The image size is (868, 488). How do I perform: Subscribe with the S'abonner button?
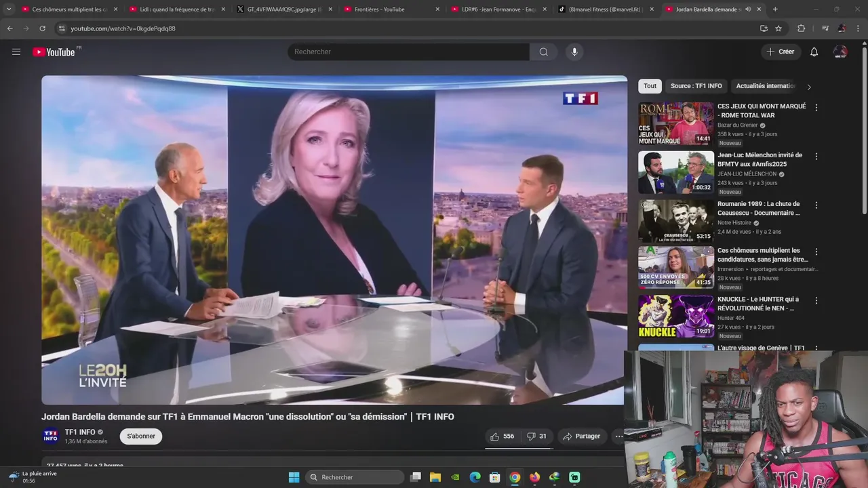[x=141, y=436]
